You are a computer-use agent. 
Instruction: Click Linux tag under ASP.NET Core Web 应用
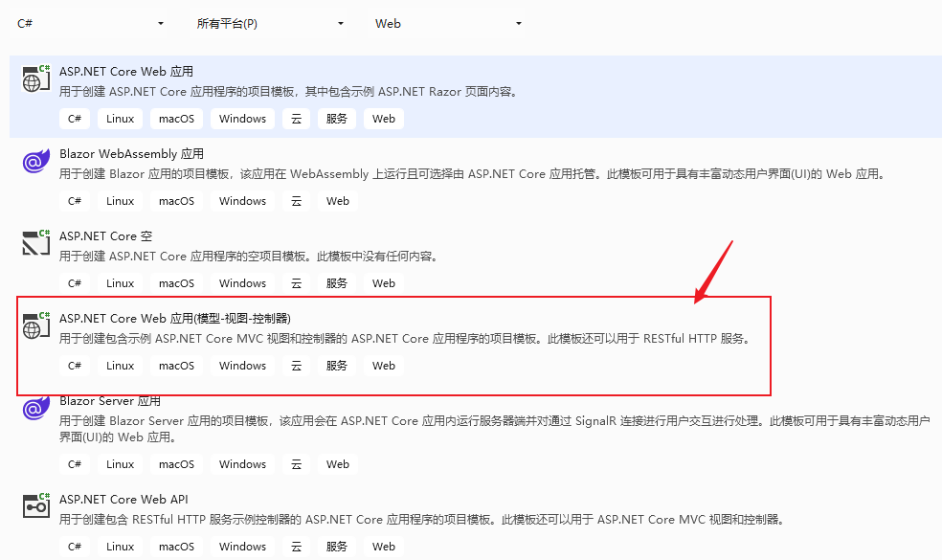121,119
